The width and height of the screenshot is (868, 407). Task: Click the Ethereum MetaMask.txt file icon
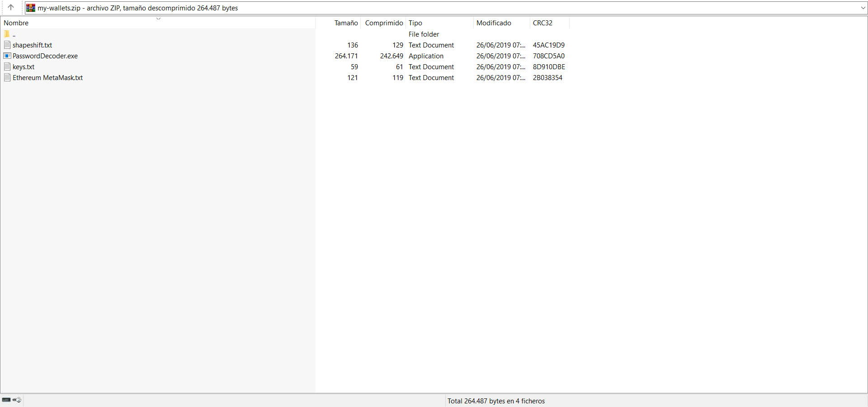pos(7,78)
